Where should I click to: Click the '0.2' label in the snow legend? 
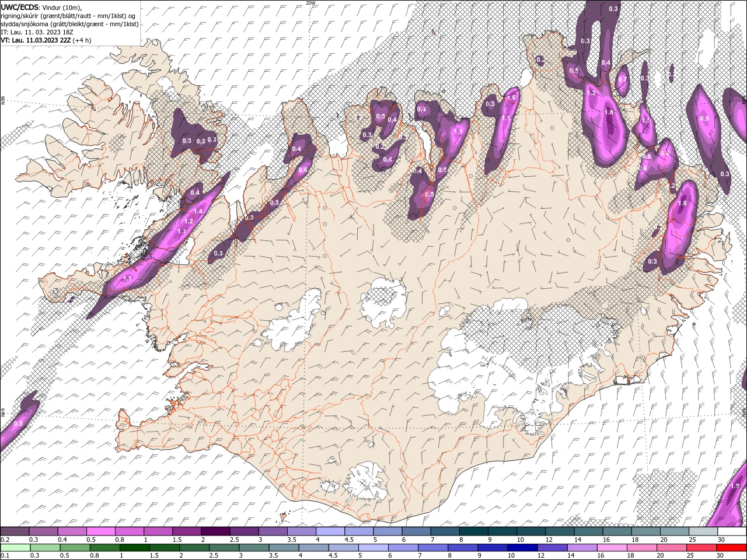5,540
